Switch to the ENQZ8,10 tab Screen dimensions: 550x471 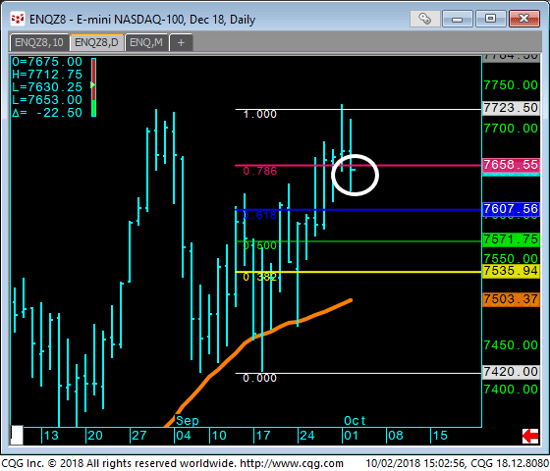coord(39,42)
